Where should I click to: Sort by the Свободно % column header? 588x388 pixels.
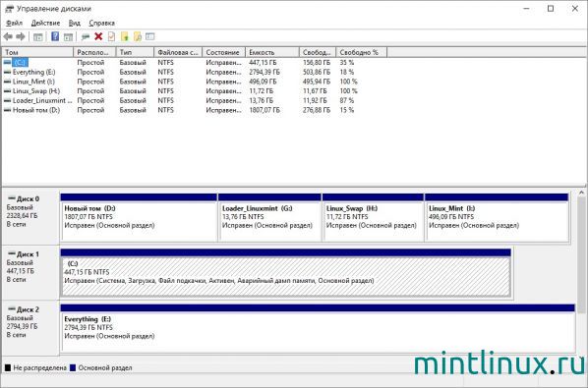[362, 52]
